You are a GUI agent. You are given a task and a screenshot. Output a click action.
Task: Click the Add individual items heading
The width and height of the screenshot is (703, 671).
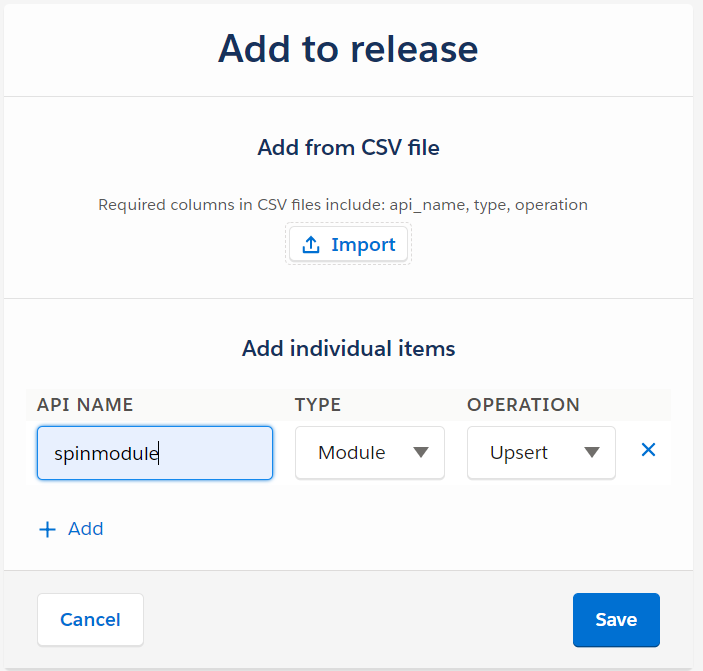coord(348,349)
